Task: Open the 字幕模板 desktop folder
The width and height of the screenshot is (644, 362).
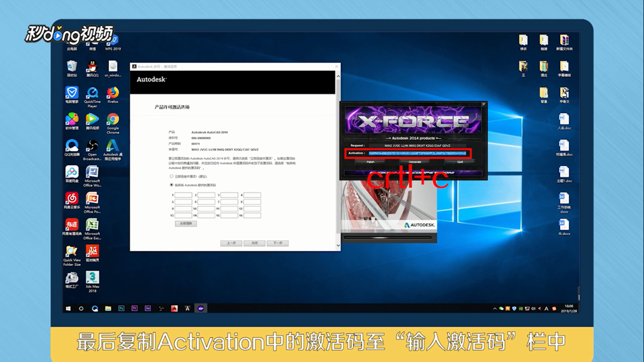Action: [x=564, y=69]
